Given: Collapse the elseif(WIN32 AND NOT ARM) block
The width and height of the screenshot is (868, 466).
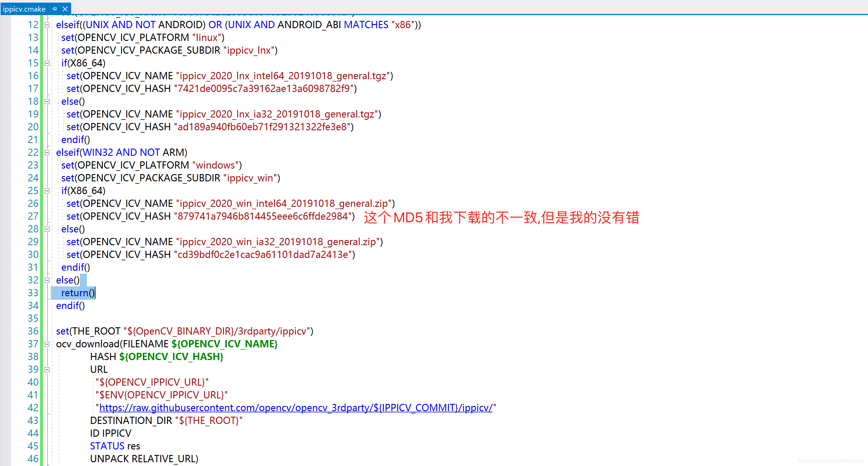Looking at the screenshot, I should point(47,153).
